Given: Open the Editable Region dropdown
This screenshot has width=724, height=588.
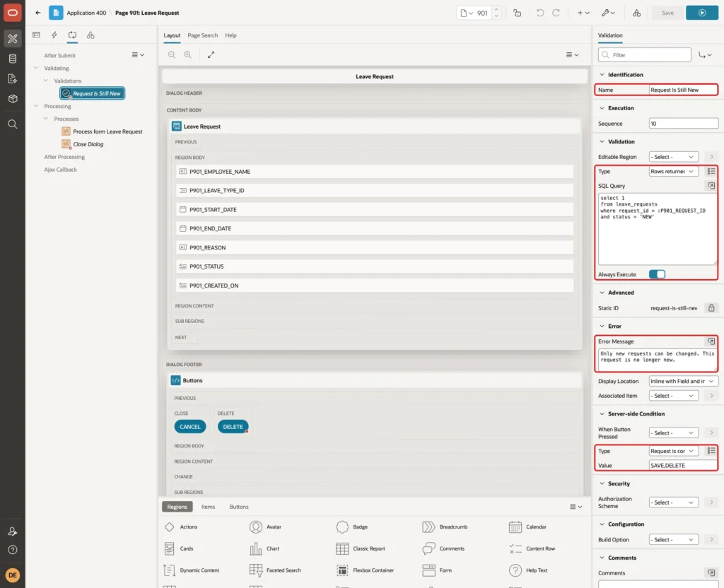Looking at the screenshot, I should click(673, 157).
